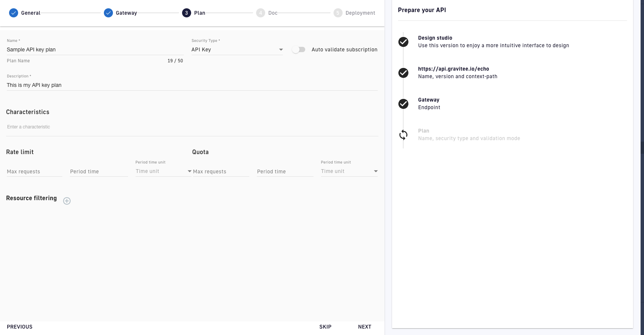
Task: Expand Rate limit Period time unit dropdown
Action: [163, 171]
